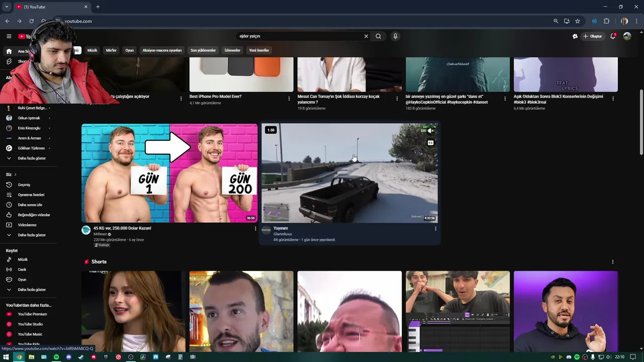Open the Chrome three-dot menu
The width and height of the screenshot is (644, 362).
[x=637, y=21]
